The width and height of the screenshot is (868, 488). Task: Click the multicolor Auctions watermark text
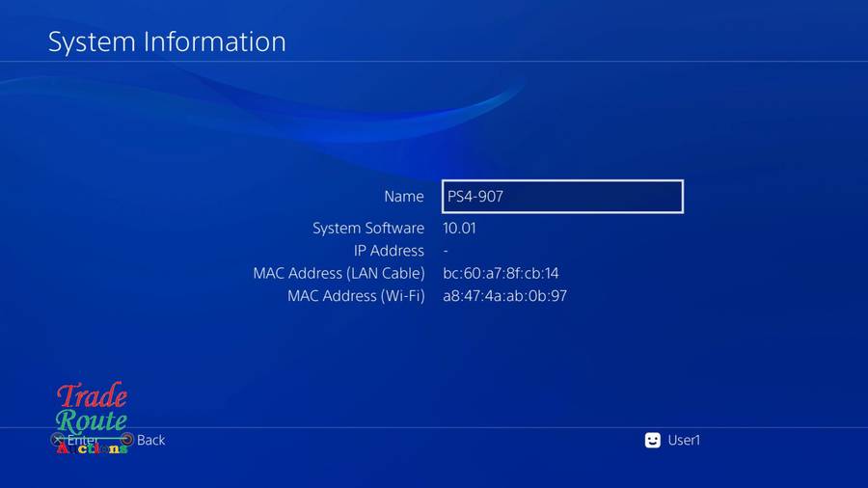pos(92,448)
